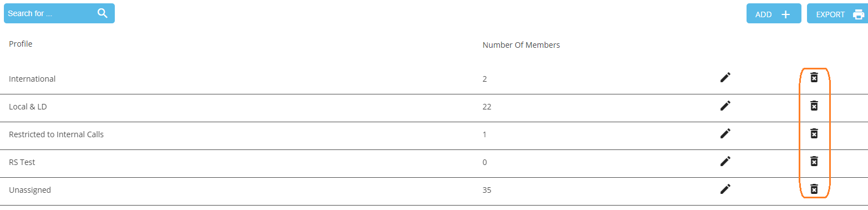This screenshot has width=868, height=210.
Task: Edit the International profile with pencil icon
Action: click(x=725, y=77)
